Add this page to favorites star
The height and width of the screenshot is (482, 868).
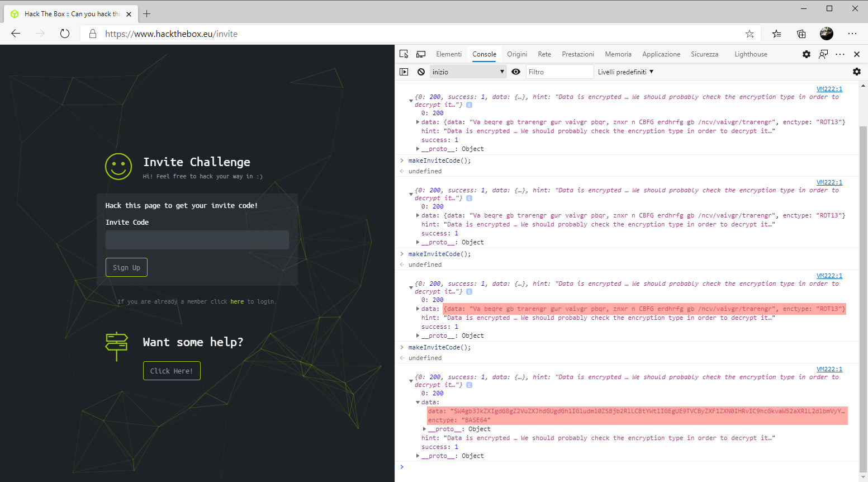[750, 34]
